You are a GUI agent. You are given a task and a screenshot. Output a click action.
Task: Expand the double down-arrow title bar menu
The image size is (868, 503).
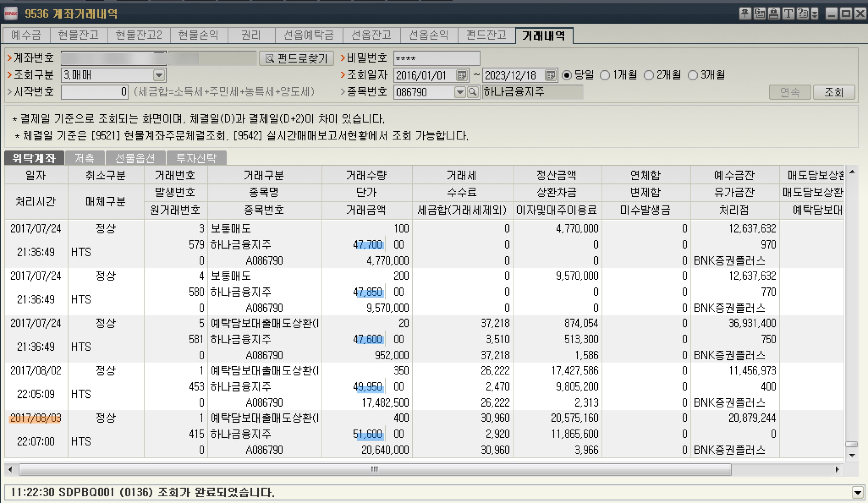coord(815,14)
